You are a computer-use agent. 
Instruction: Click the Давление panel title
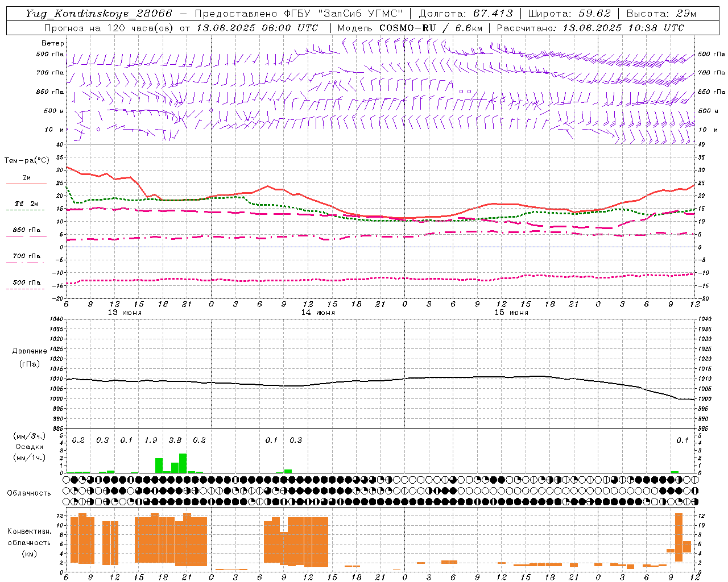[30, 351]
